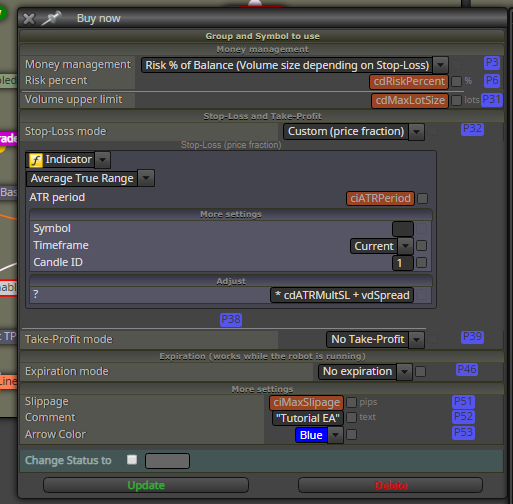Toggle the Volume upper limit lots checkbox
The width and height of the screenshot is (513, 504).
[x=456, y=100]
